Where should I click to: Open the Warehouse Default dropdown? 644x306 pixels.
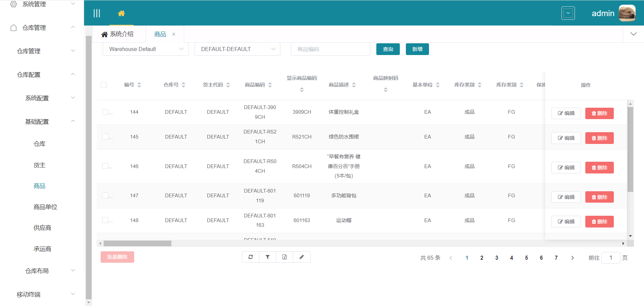[146, 49]
